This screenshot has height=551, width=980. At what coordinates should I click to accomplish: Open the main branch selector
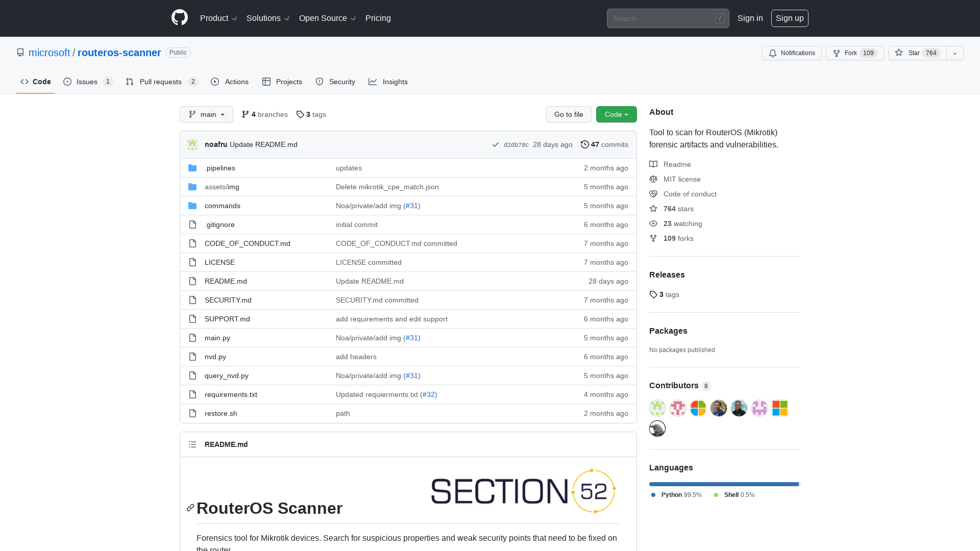(x=206, y=114)
